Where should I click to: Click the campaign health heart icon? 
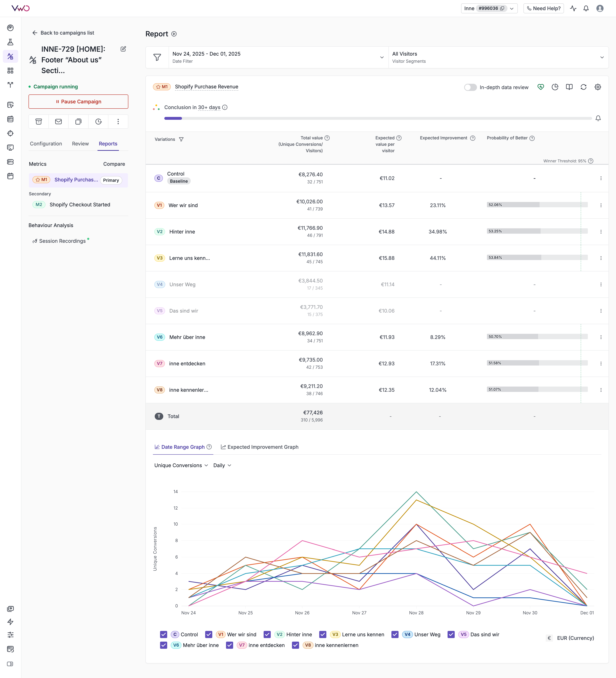pos(541,87)
